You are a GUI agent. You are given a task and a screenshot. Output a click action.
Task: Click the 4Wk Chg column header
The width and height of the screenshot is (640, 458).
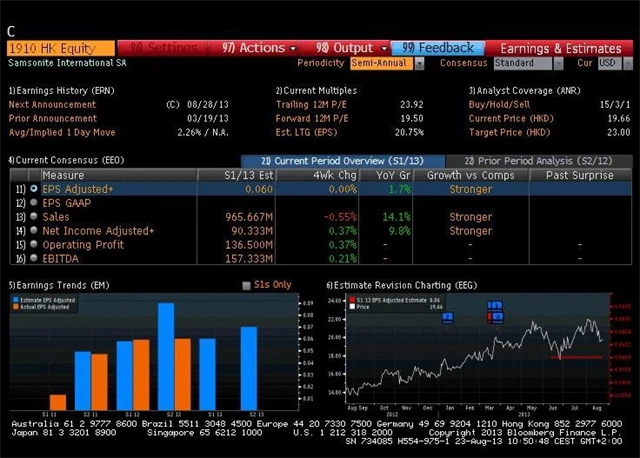[x=317, y=175]
